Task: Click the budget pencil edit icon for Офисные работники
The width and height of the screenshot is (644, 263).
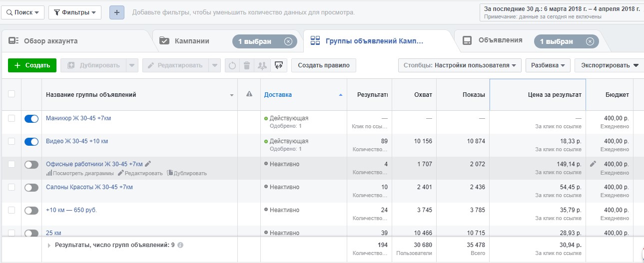Action: (593, 164)
